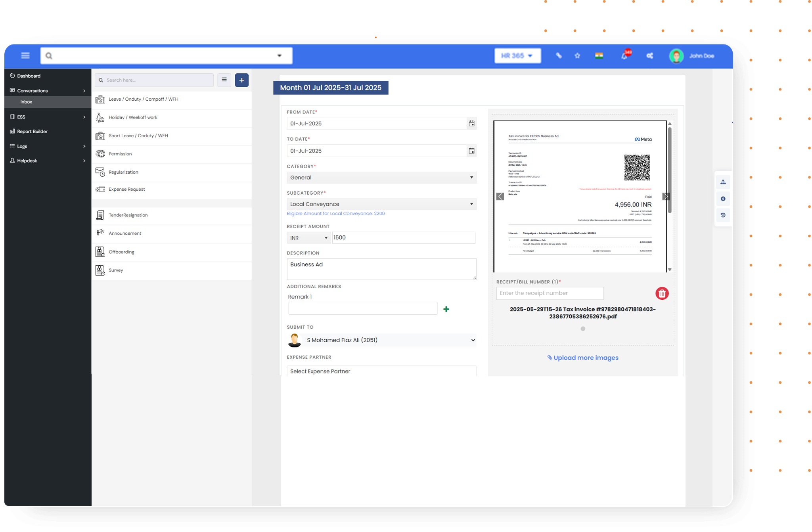Open the Select Expense Partner field
Image resolution: width=812 pixels, height=532 pixels.
(381, 371)
